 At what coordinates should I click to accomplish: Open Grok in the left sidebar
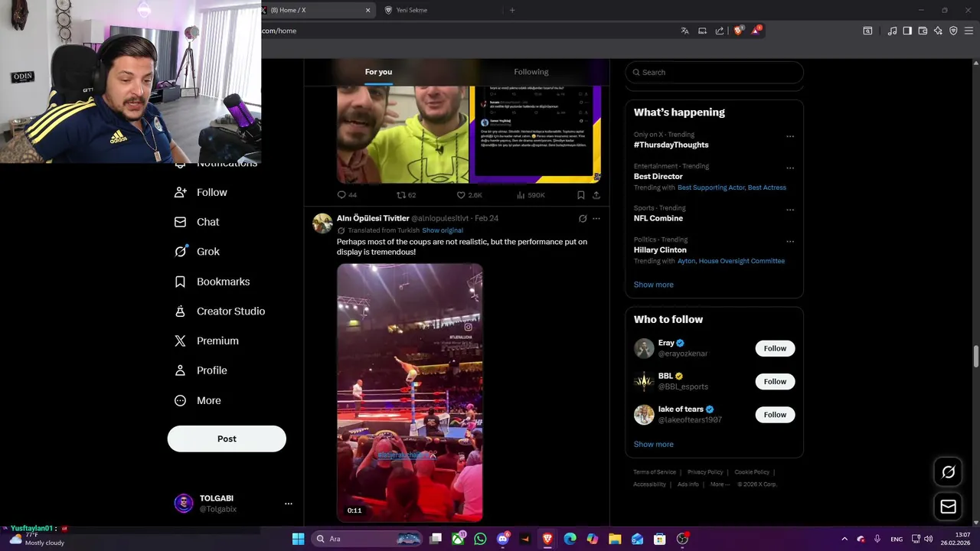point(197,251)
